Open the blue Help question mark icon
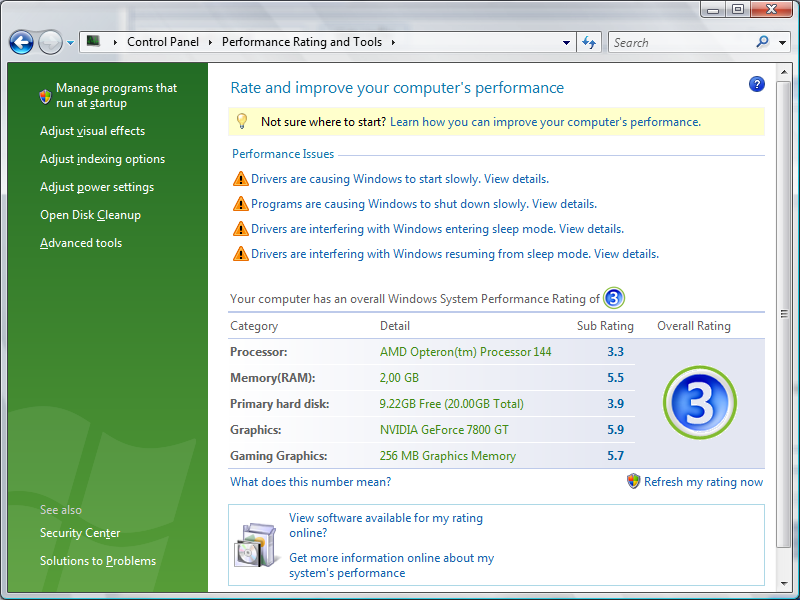Image resolution: width=800 pixels, height=600 pixels. pyautogui.click(x=757, y=84)
